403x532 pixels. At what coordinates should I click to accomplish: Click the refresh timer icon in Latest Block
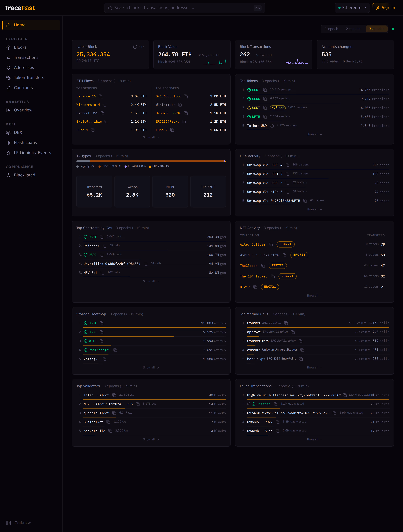point(135,47)
